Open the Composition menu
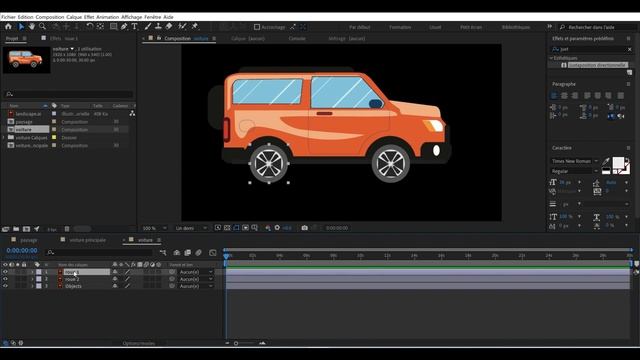Viewport: 640px width, 360px height. coord(50,17)
